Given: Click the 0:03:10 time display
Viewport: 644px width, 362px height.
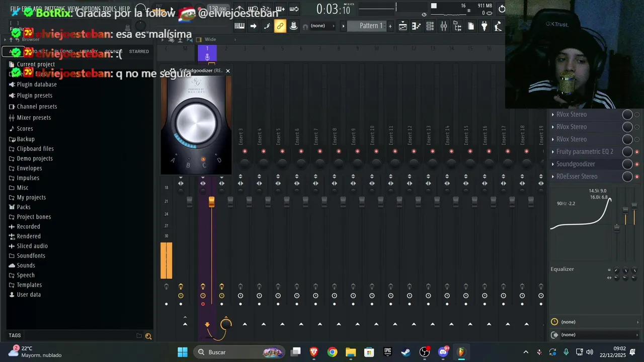Looking at the screenshot, I should click(x=333, y=9).
